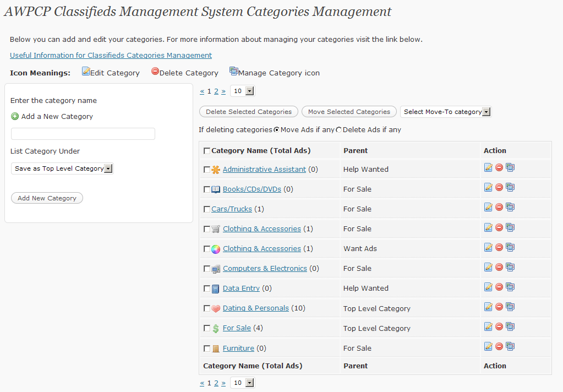The height and width of the screenshot is (392, 563).
Task: Manage category icon for Cars/Trucks
Action: tap(510, 207)
